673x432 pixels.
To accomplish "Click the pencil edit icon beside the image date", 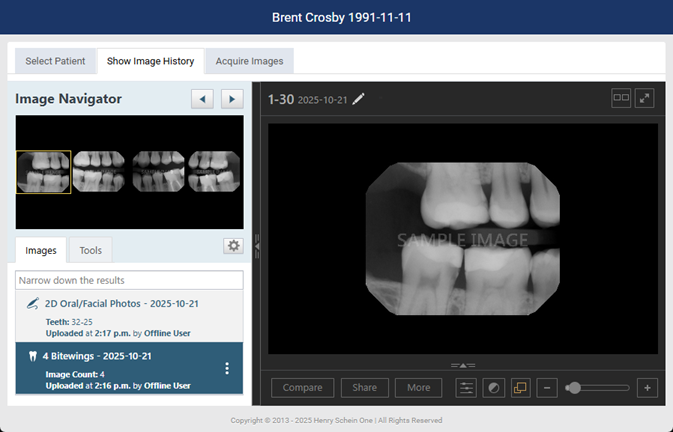I will tap(359, 99).
